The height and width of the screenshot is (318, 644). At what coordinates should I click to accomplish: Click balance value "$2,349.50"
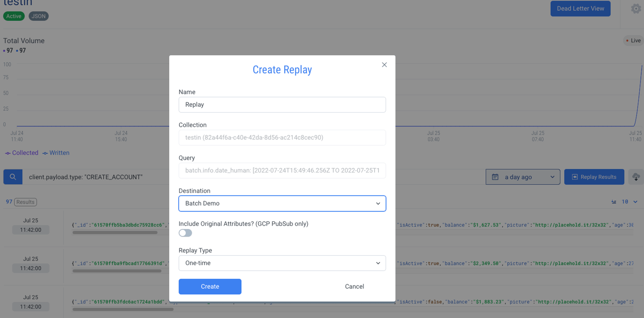click(x=487, y=263)
